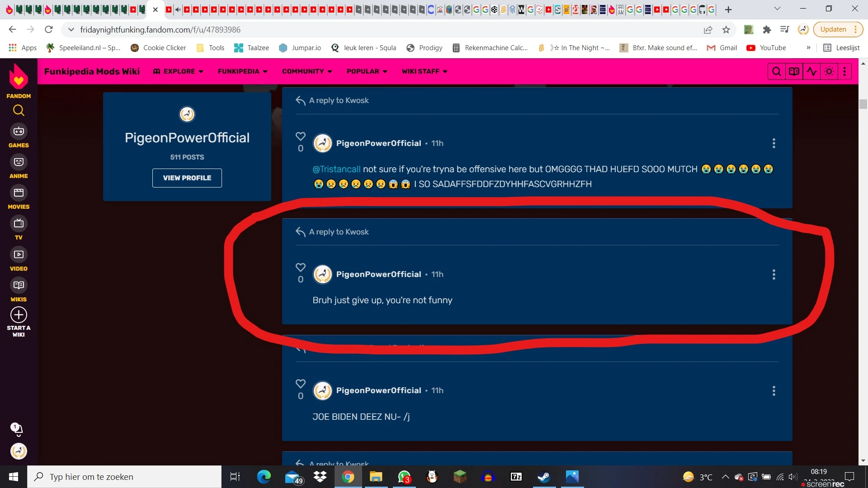Screen dimensions: 868x488
Task: Expand the Explore menu
Action: [179, 71]
